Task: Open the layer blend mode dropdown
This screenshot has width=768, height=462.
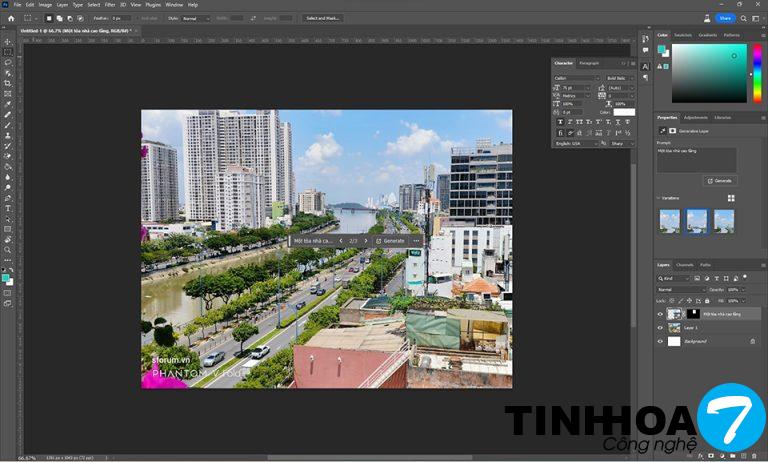Action: tap(681, 289)
